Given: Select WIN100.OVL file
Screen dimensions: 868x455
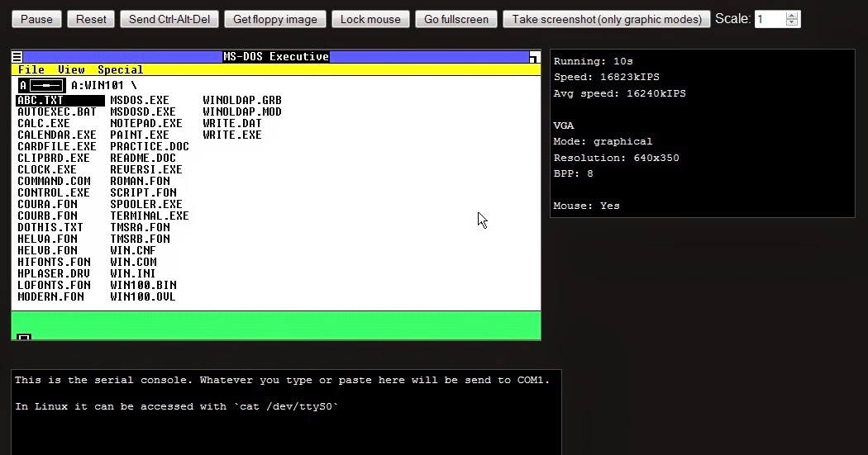Looking at the screenshot, I should [x=143, y=297].
